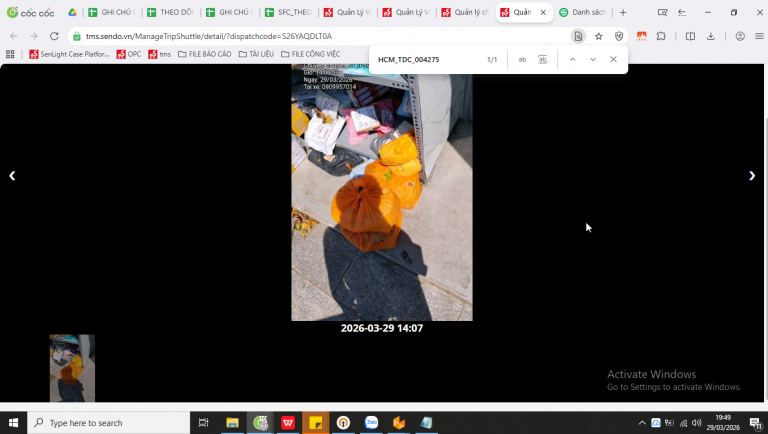Viewport: 768px width, 434px height.
Task: Close the find-in-page bar
Action: pos(613,59)
